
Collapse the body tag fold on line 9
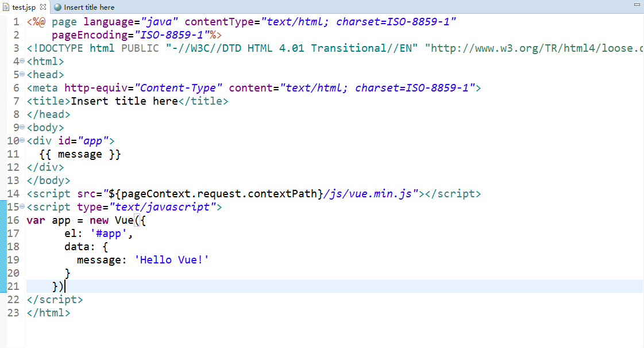tap(22, 127)
